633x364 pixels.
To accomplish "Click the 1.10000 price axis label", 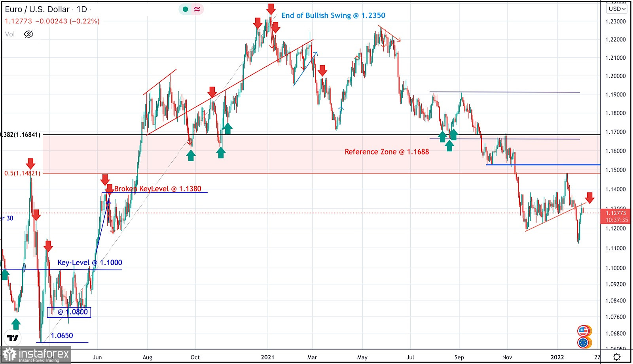I will 616,268.
